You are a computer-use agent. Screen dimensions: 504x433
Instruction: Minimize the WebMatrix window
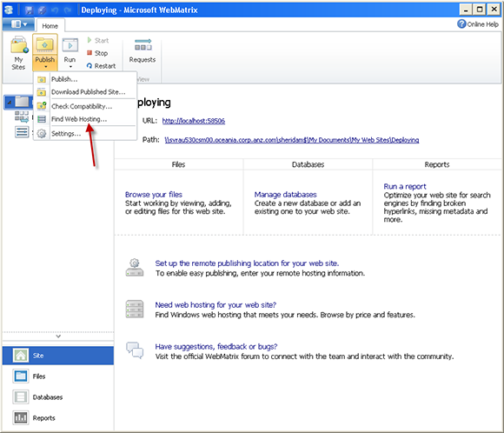[466, 10]
